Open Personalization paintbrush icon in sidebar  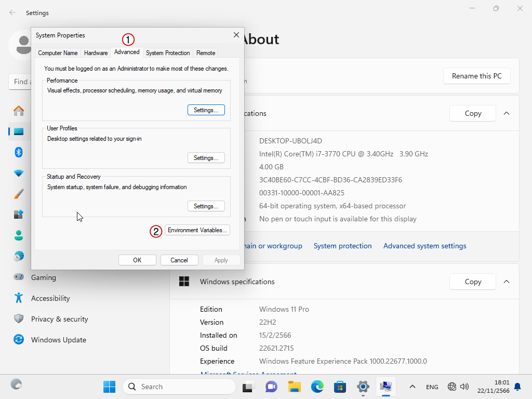coord(19,194)
